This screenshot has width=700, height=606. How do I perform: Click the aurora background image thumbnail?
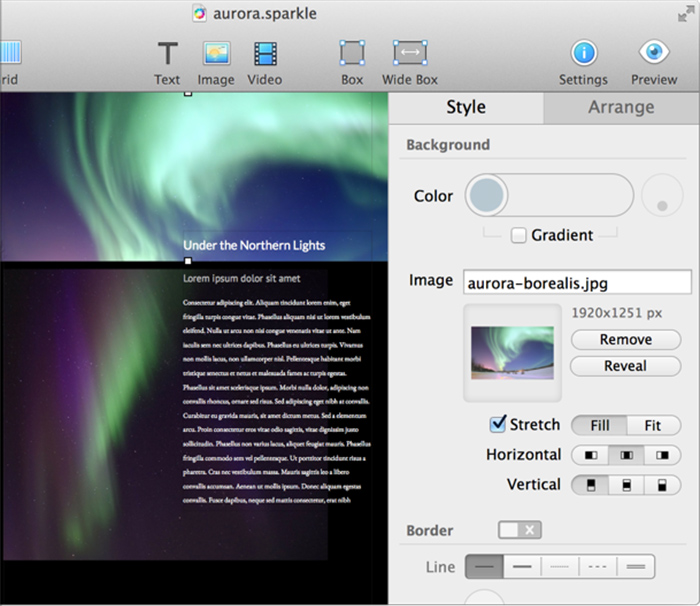point(511,351)
